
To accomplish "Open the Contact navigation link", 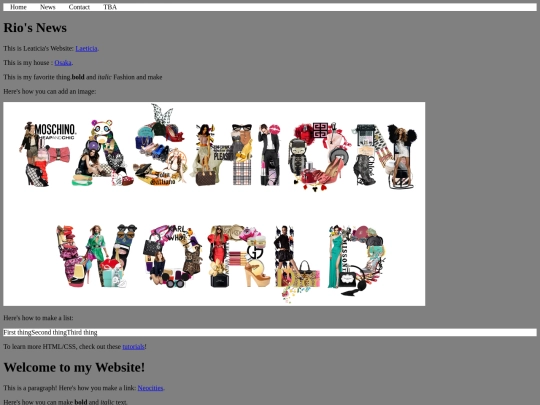I will (x=79, y=7).
